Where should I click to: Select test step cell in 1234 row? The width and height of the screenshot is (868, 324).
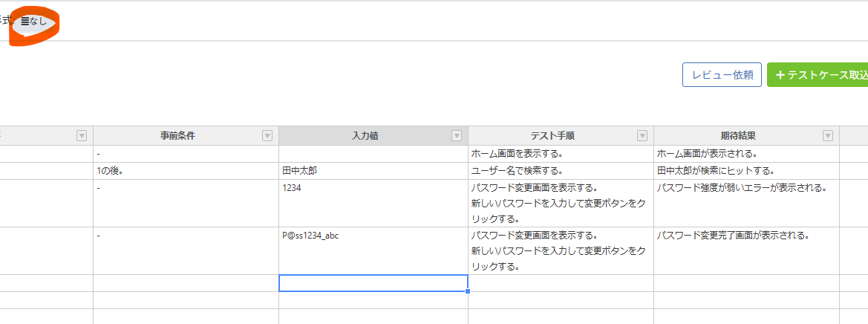click(x=561, y=204)
